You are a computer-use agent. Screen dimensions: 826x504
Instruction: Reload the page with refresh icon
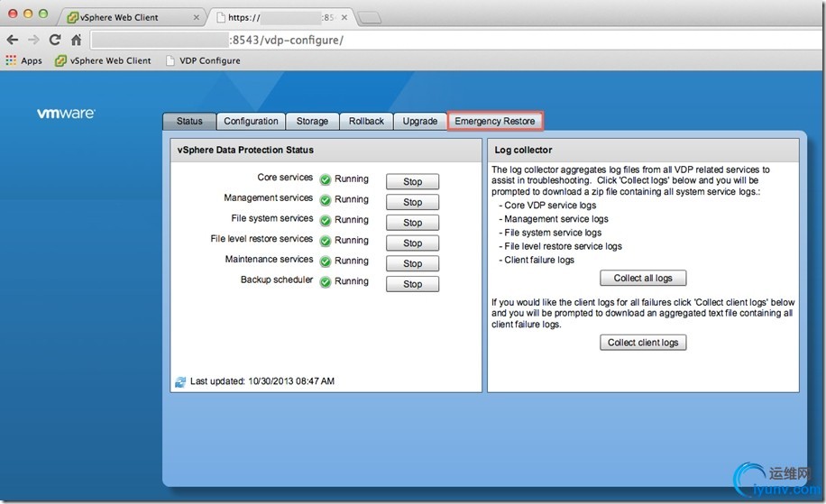pos(55,40)
